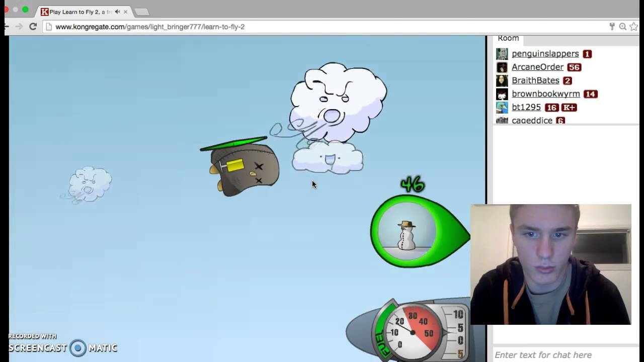Open the zoom magnifier icon in address bar
This screenshot has height=362, width=644.
click(623, 27)
